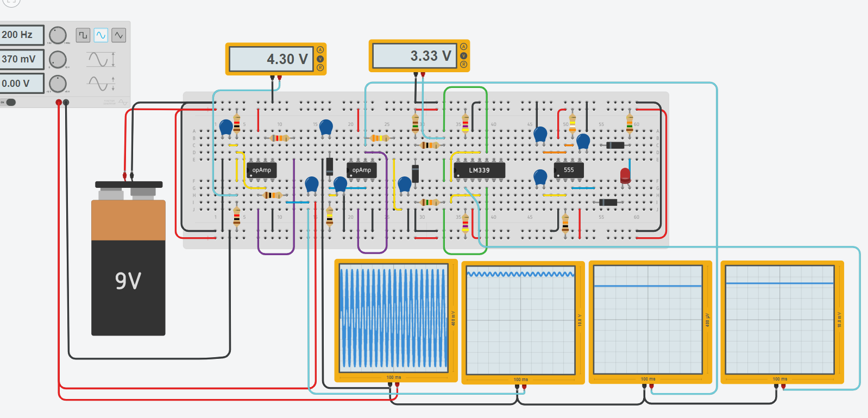Set the 4.30 V multimeter to amperage mode
Image resolution: width=868 pixels, height=418 pixels.
320,50
